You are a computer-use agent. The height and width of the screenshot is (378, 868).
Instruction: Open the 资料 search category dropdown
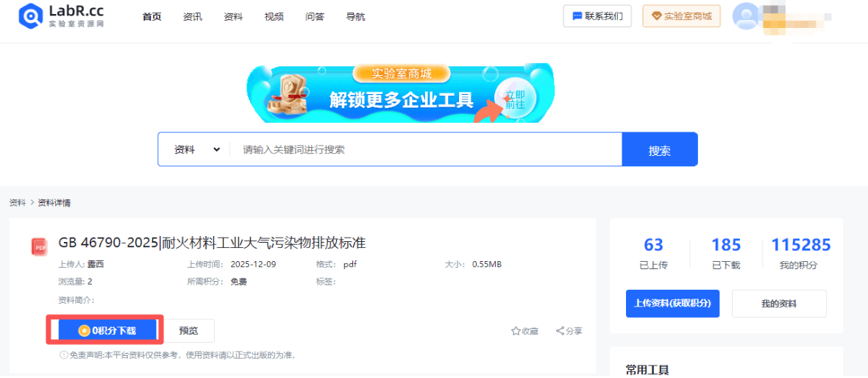(x=197, y=149)
